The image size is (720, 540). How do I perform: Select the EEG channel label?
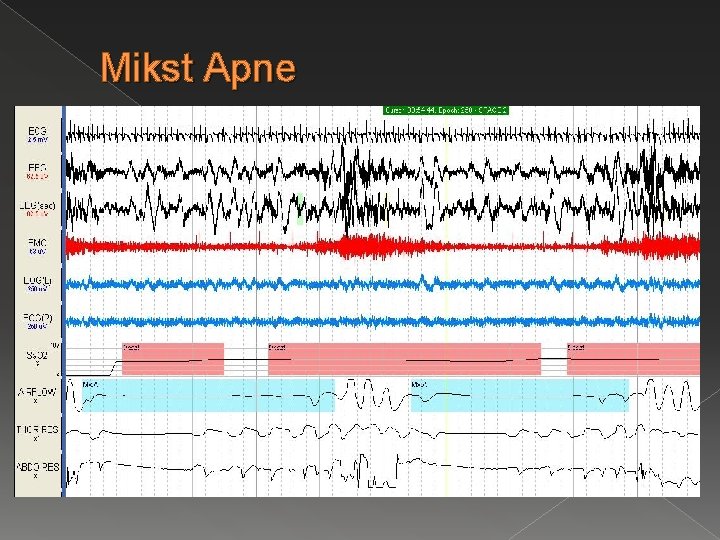37,168
